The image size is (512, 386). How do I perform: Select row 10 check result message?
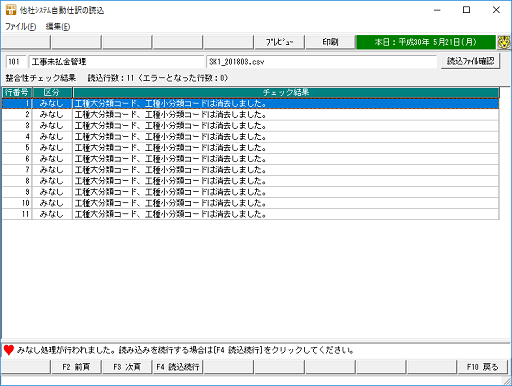286,203
